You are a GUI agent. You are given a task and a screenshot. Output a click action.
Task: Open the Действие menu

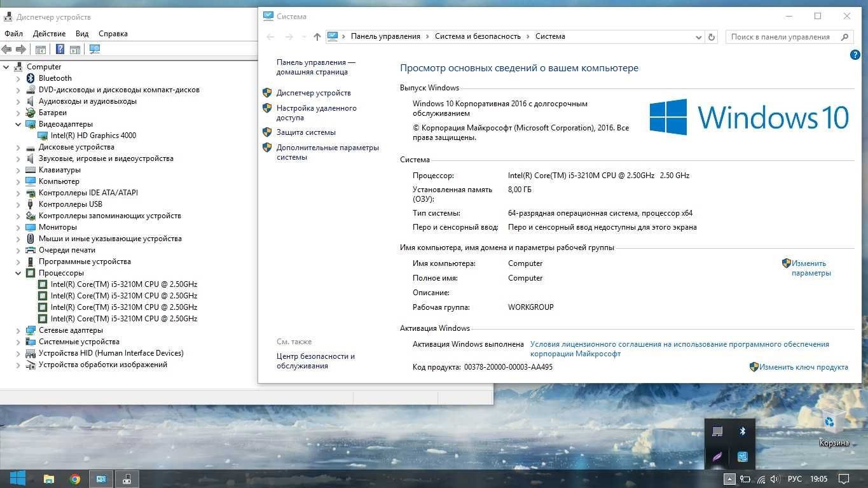pos(49,34)
